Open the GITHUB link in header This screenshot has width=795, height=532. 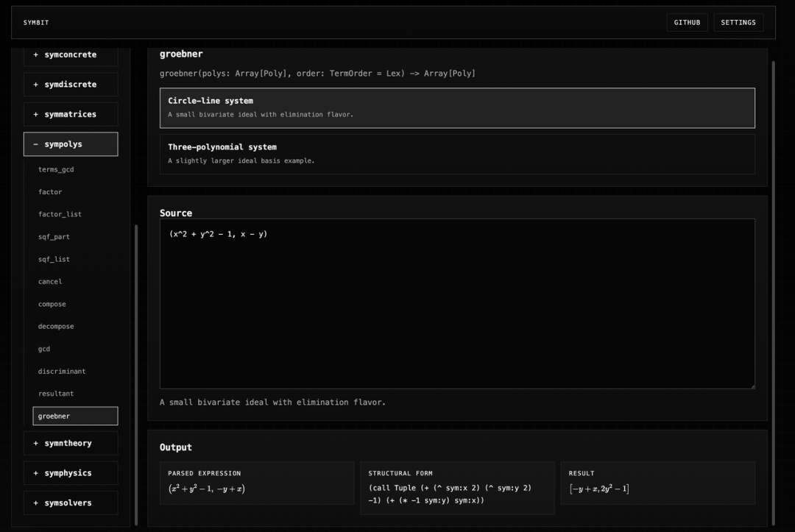point(687,22)
